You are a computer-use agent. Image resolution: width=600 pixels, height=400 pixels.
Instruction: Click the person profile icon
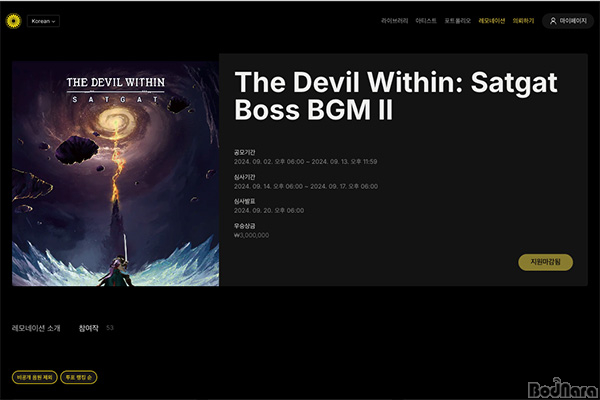point(553,21)
